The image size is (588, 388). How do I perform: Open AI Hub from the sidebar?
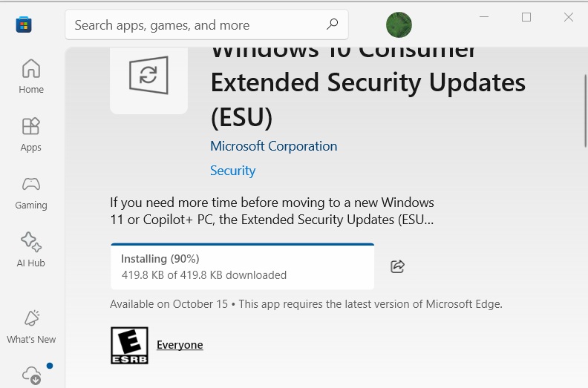[31, 250]
